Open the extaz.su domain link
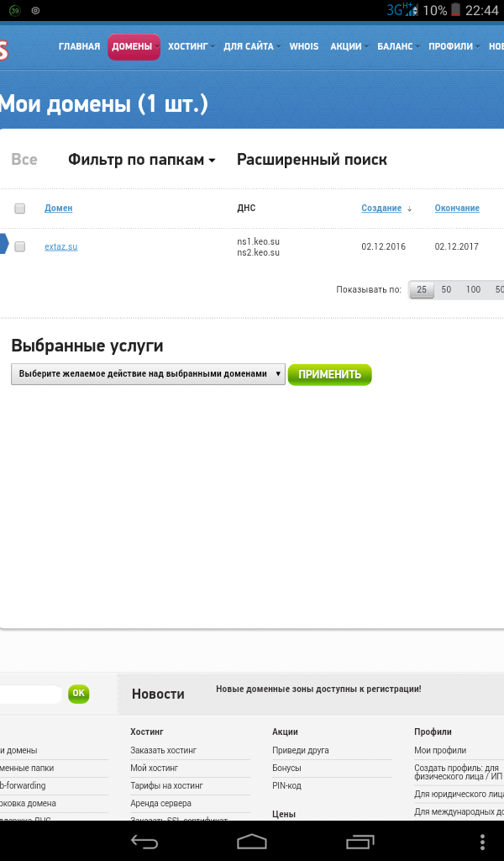The image size is (504, 861). click(x=60, y=246)
